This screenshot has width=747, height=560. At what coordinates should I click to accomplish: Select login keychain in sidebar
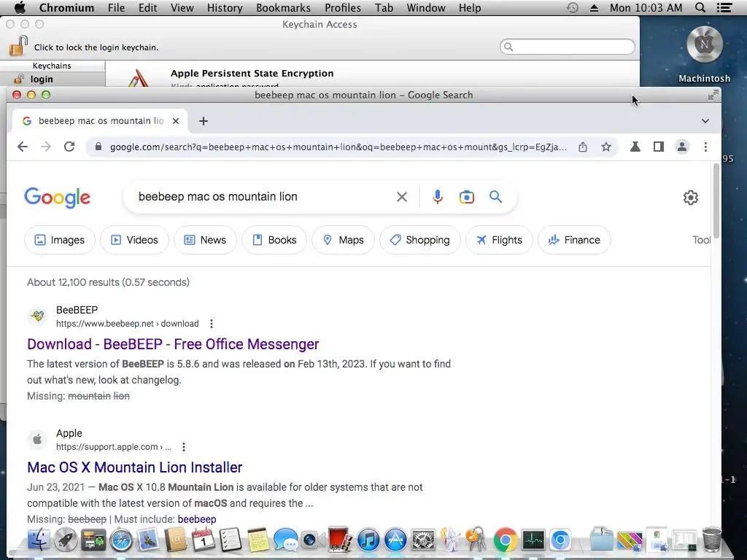[x=53, y=79]
